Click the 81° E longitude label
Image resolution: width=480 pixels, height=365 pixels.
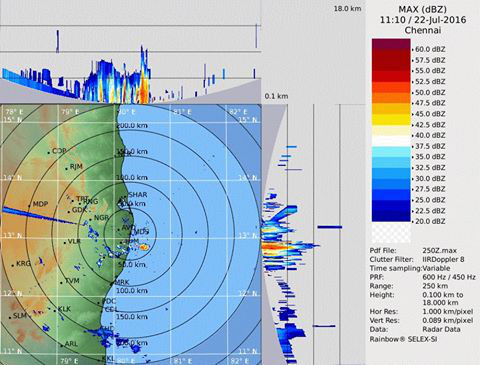(182, 112)
